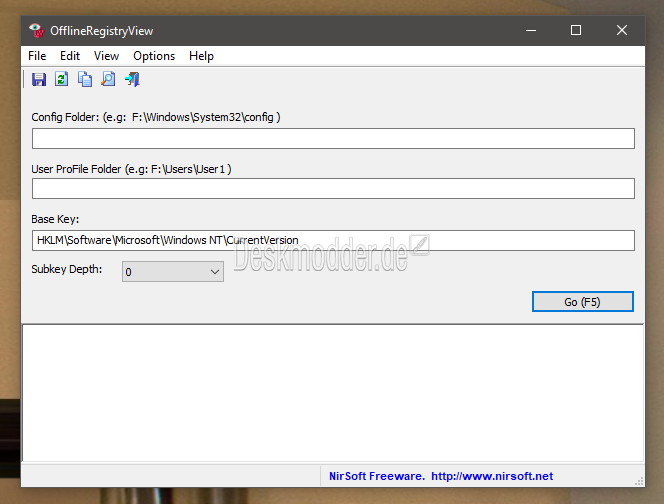Open the Help menu

[x=201, y=56]
